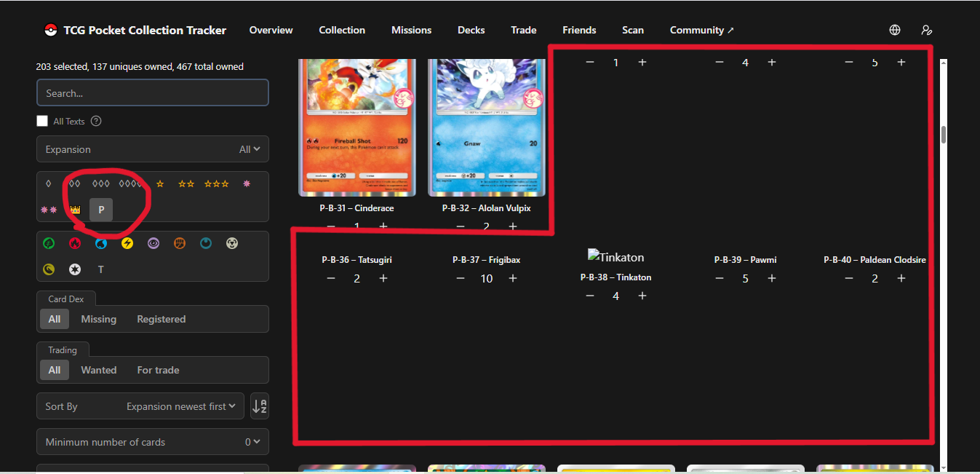This screenshot has height=474, width=980.
Task: Filter by double shiny rarity
Action: click(49, 210)
